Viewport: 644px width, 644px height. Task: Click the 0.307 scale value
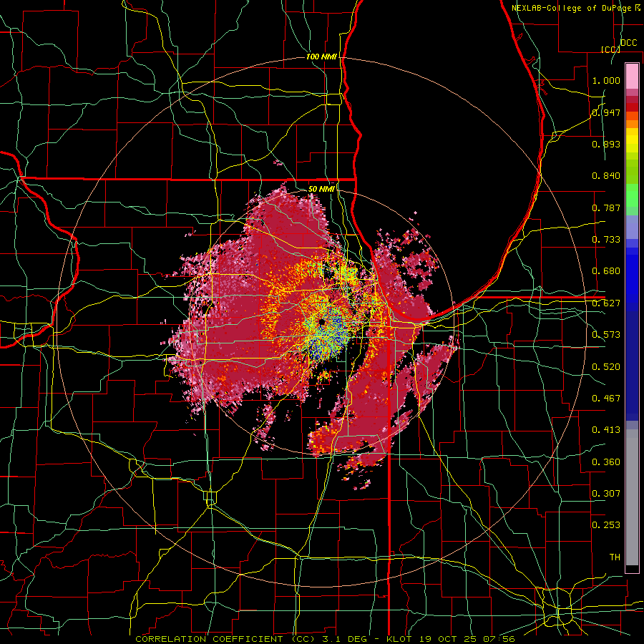click(x=606, y=494)
